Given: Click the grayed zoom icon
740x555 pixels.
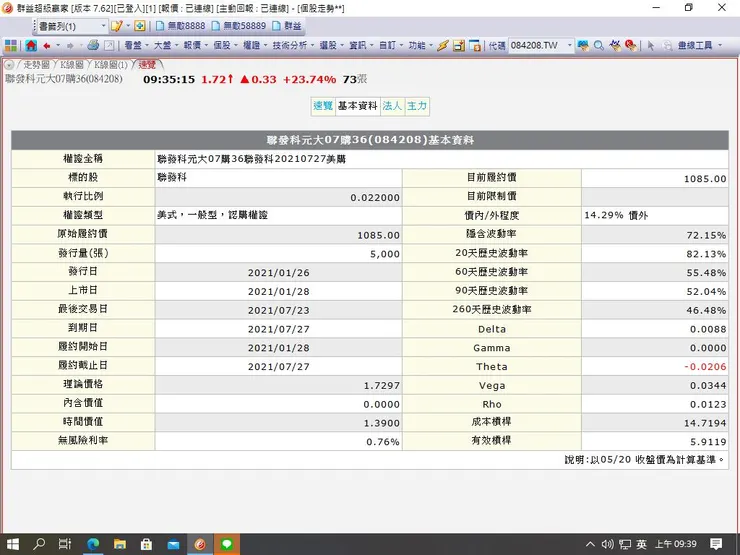Looking at the screenshot, I should pyautogui.click(x=667, y=45).
